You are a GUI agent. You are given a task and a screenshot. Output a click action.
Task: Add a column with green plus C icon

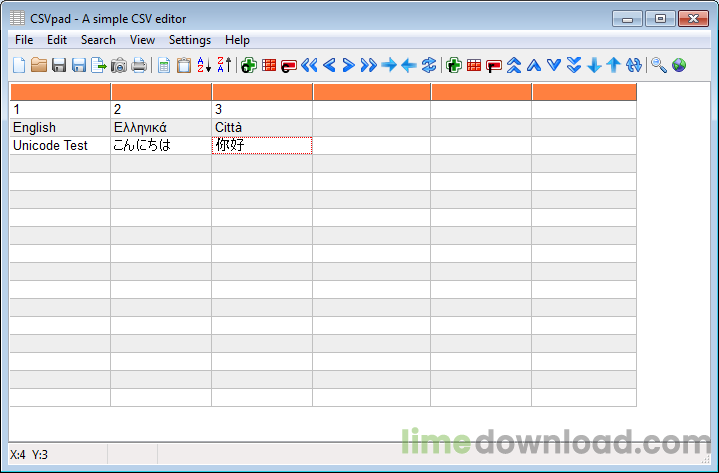tap(249, 66)
